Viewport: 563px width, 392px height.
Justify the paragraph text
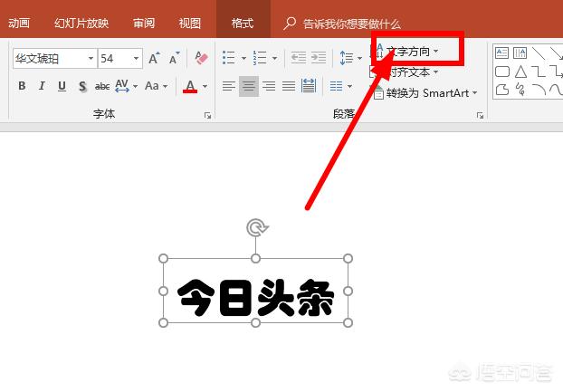pos(289,86)
